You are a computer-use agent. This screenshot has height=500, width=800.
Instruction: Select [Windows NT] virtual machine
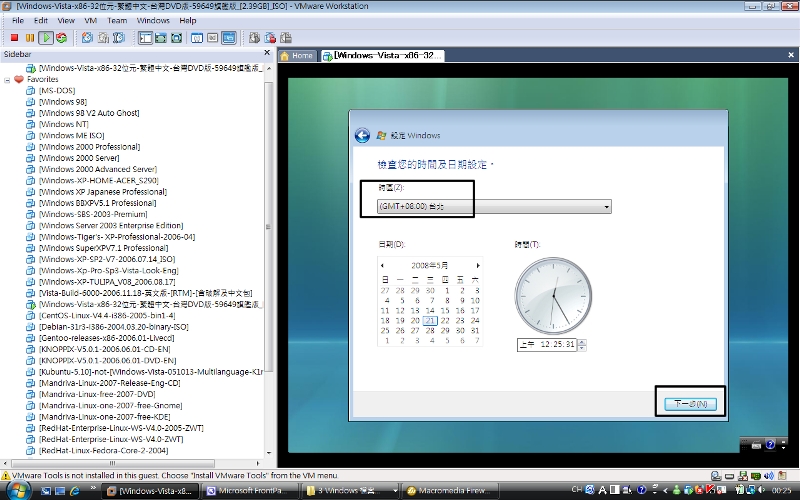point(64,124)
